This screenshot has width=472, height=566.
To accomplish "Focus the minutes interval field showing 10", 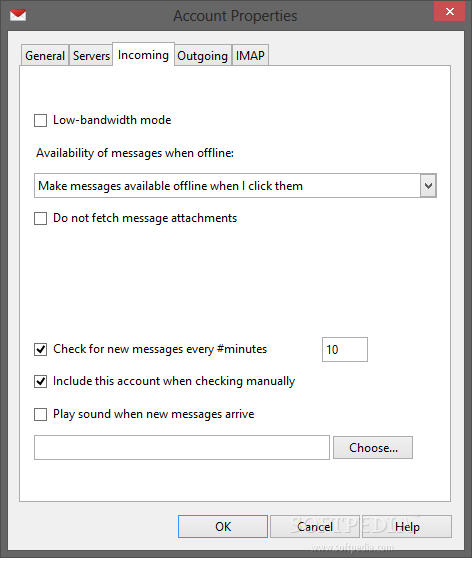I will tap(345, 349).
